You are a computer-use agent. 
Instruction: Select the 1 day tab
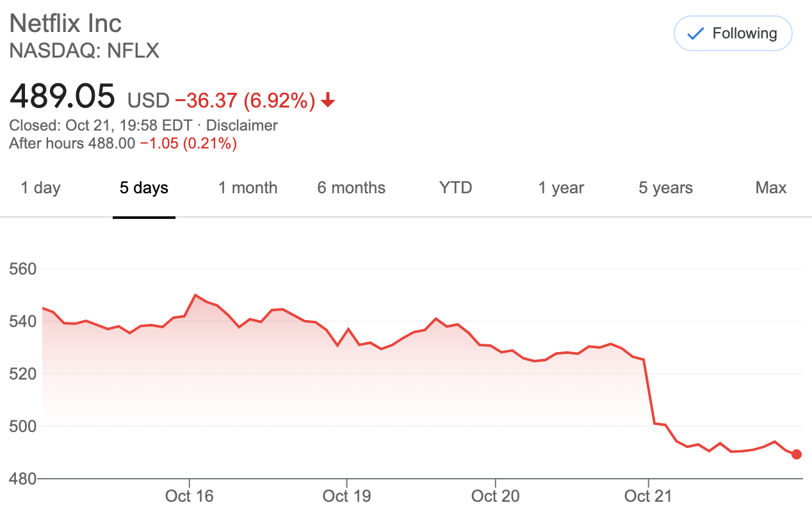(x=40, y=188)
